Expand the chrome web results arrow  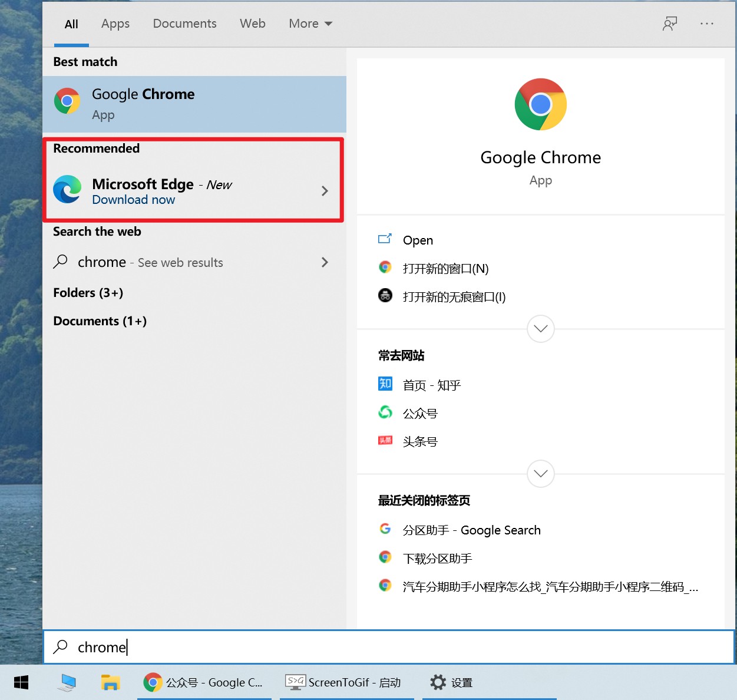tap(325, 262)
